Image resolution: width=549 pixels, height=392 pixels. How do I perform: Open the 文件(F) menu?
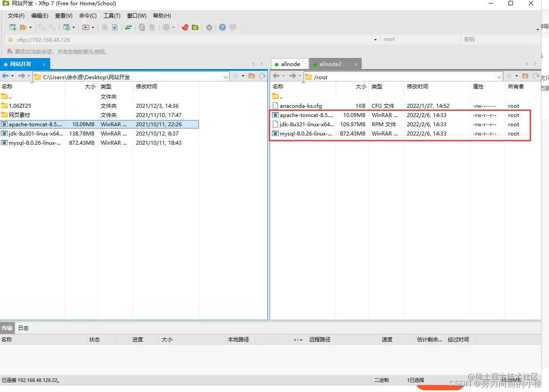16,15
